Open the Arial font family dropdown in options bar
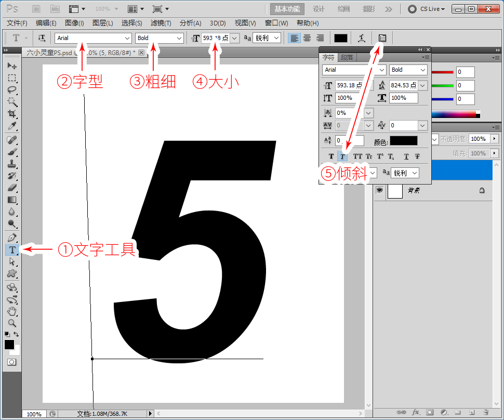The width and height of the screenshot is (504, 420). (127, 38)
